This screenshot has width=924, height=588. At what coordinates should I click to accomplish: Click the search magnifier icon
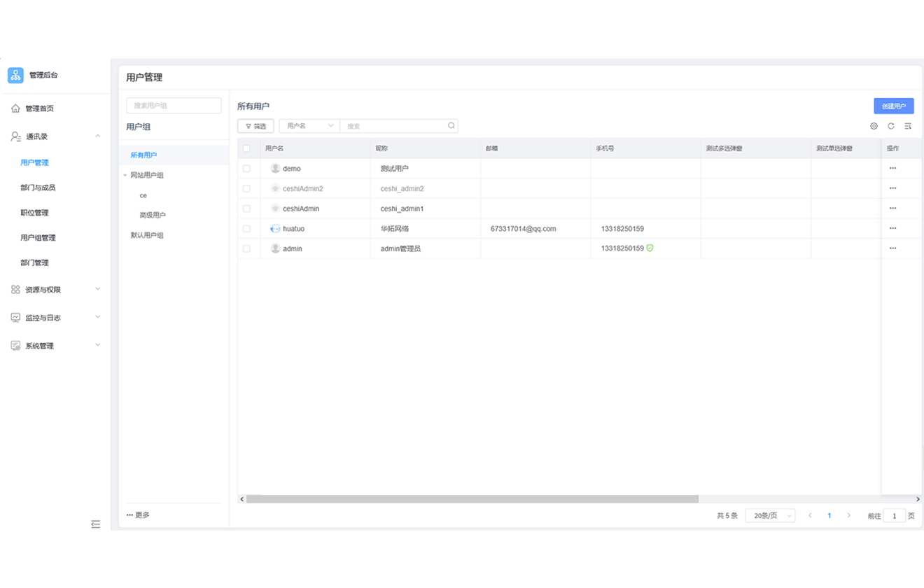pyautogui.click(x=451, y=126)
